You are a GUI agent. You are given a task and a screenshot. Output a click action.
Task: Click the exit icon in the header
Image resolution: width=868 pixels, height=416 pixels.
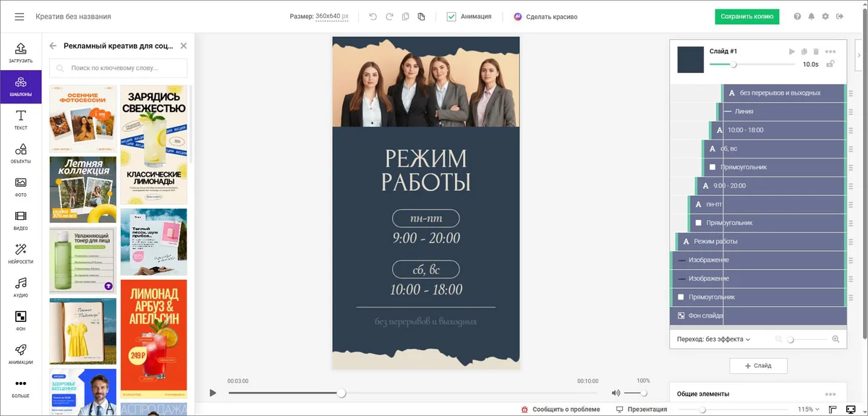[x=840, y=17]
